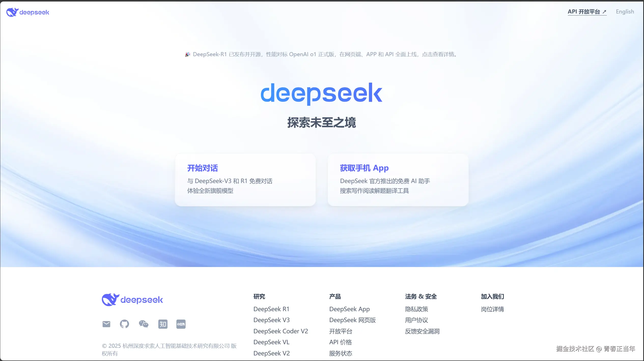Open Xiaohongshu via its footer icon
This screenshot has height=361, width=644.
click(x=181, y=324)
